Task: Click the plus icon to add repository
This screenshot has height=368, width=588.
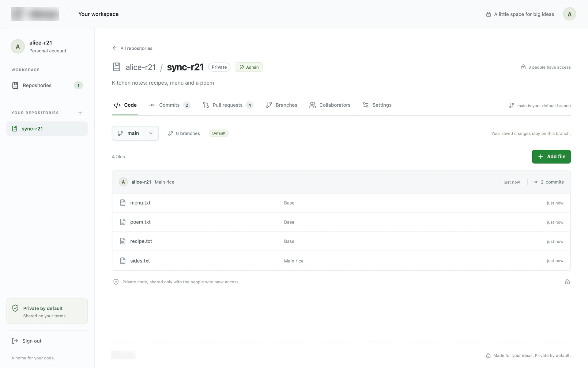Action: point(80,113)
